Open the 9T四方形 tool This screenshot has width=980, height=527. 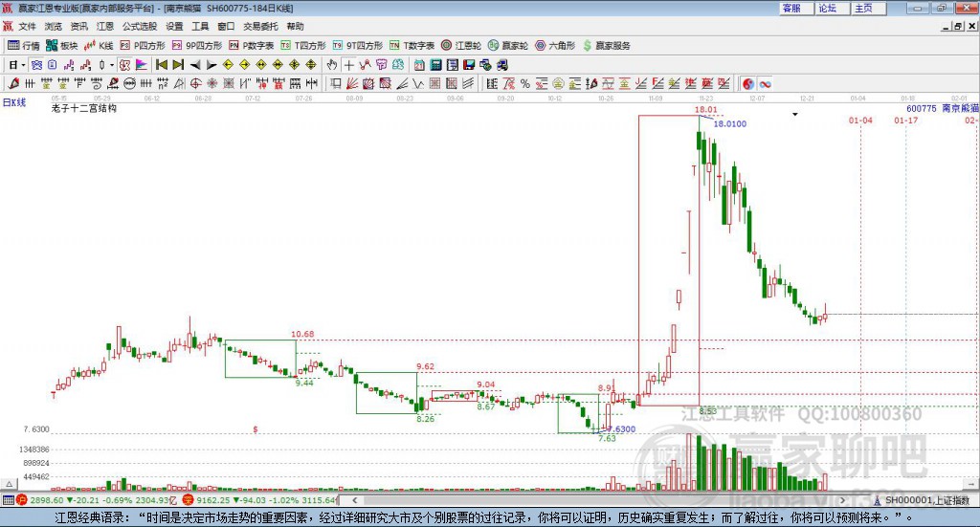coord(358,46)
